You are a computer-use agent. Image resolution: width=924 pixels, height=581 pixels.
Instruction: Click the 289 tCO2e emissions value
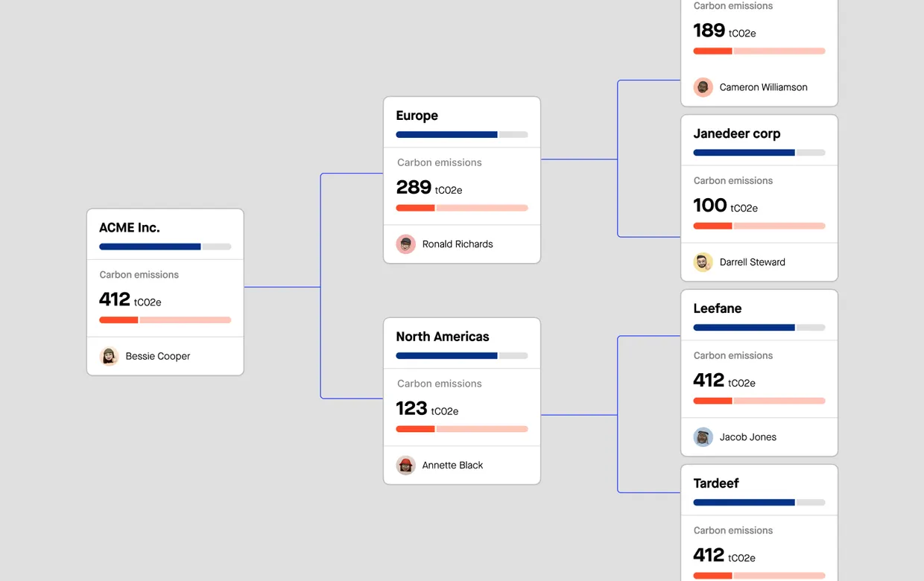429,187
